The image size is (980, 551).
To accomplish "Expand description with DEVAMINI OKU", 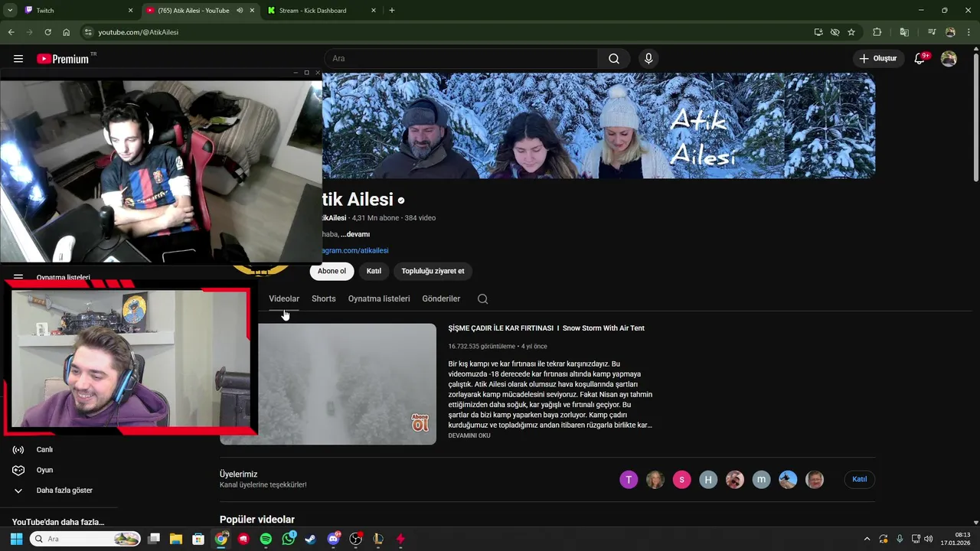I will 469,436.
